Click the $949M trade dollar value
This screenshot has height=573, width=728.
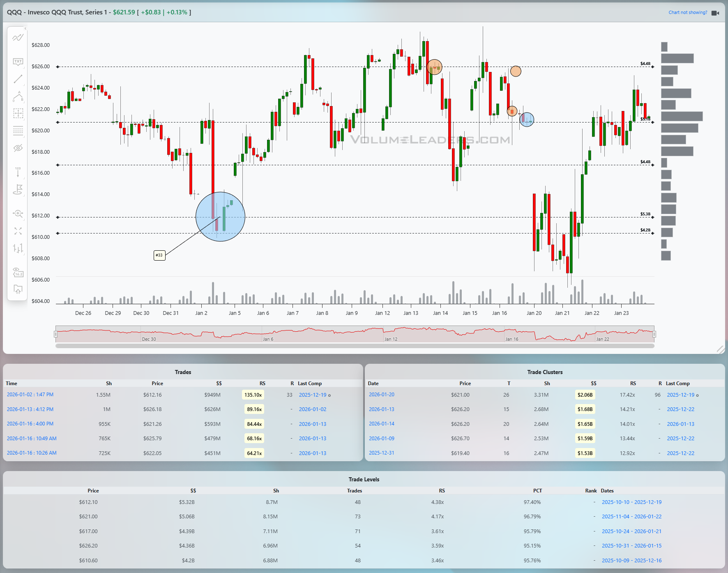click(x=212, y=395)
